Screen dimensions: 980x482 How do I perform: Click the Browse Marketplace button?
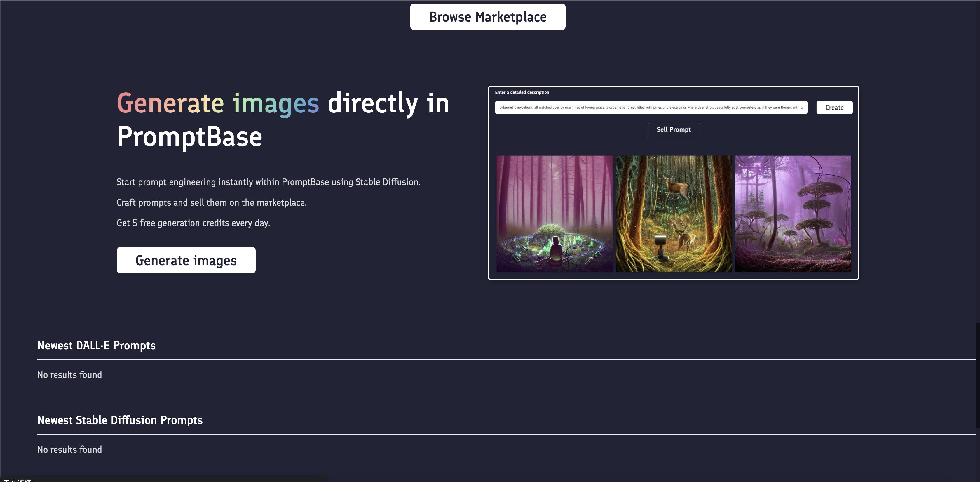487,17
